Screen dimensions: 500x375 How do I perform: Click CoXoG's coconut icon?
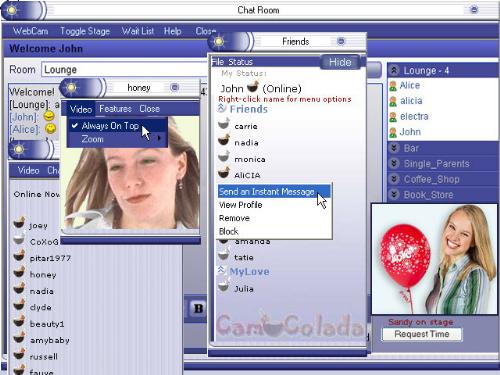click(x=19, y=239)
